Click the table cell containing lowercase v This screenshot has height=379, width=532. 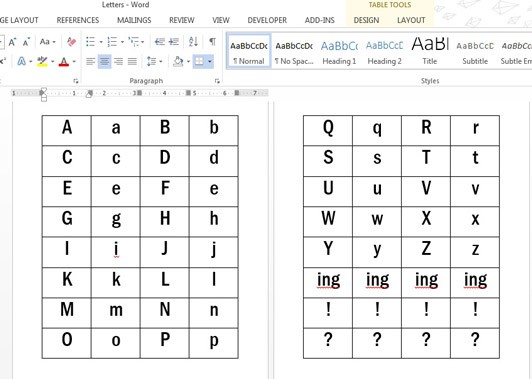[x=475, y=191]
